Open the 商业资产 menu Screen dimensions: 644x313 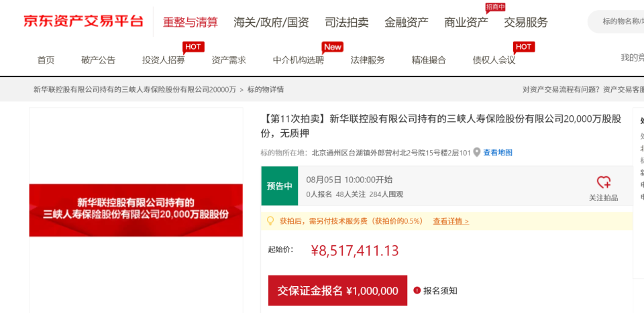point(466,22)
